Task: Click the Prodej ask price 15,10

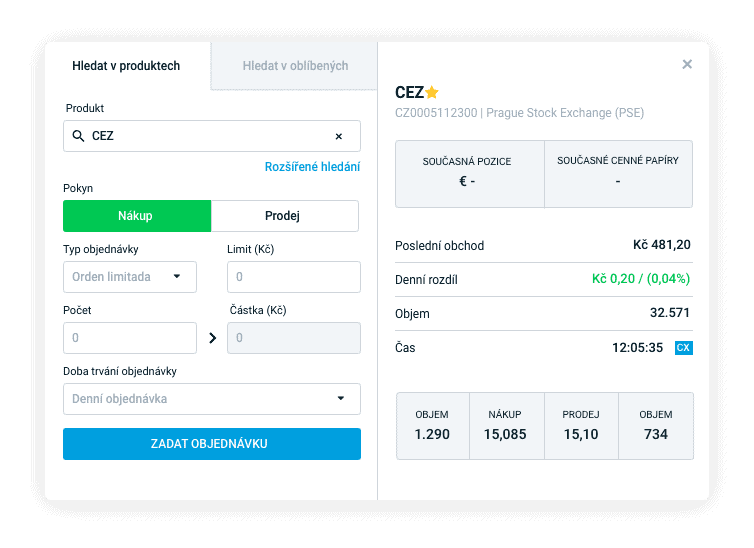Action: pos(581,434)
